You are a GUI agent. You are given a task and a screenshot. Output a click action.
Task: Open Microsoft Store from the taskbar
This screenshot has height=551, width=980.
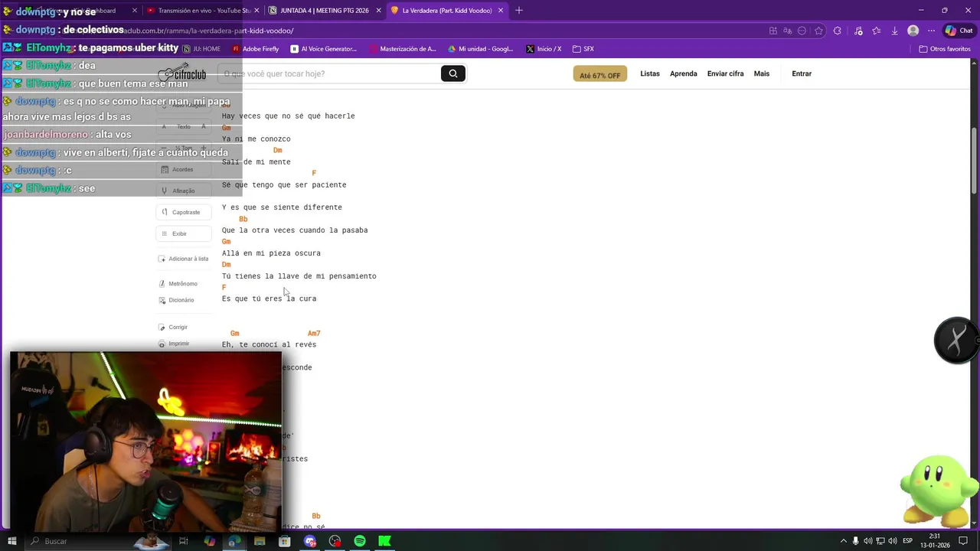285,541
